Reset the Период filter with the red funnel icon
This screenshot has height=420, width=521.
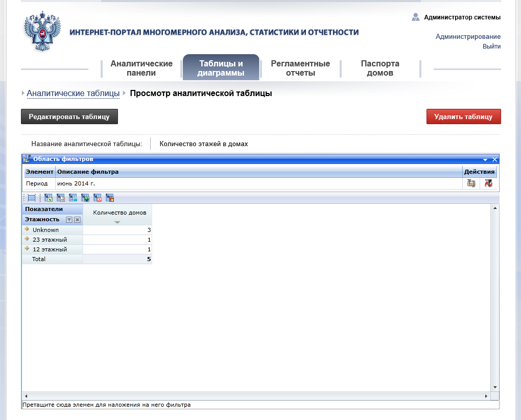(488, 183)
